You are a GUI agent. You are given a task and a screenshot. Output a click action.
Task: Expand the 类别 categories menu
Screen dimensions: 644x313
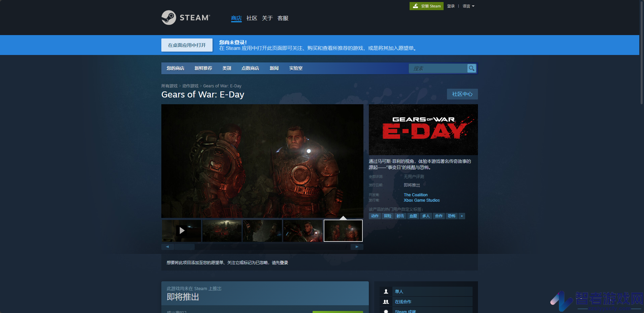227,68
